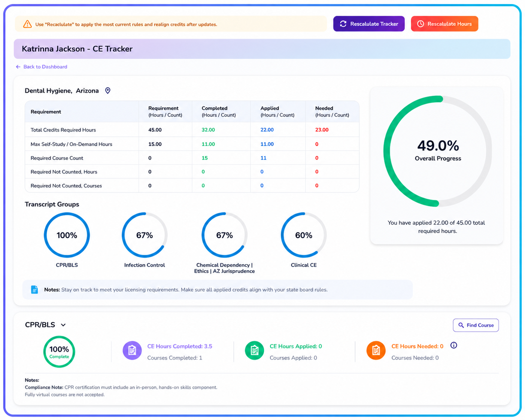Click the warning triangle icon in the banner
Screen dimensions: 525x420
(x=27, y=24)
